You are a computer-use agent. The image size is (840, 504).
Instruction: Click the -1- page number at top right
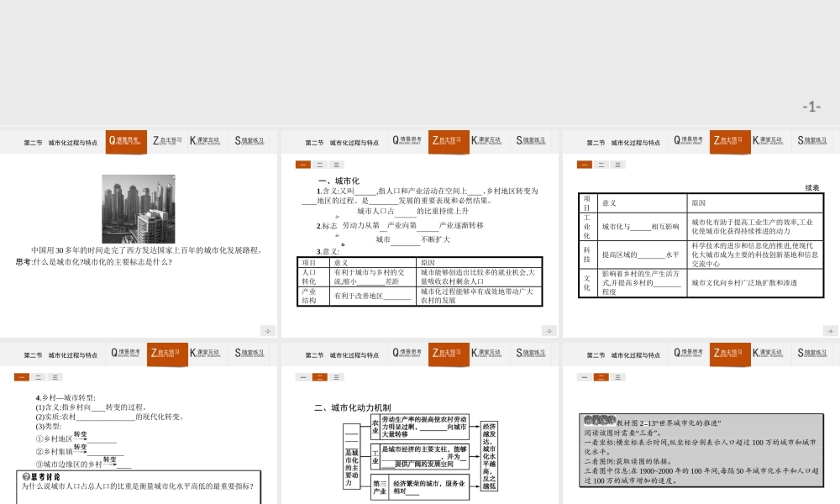[x=811, y=105]
